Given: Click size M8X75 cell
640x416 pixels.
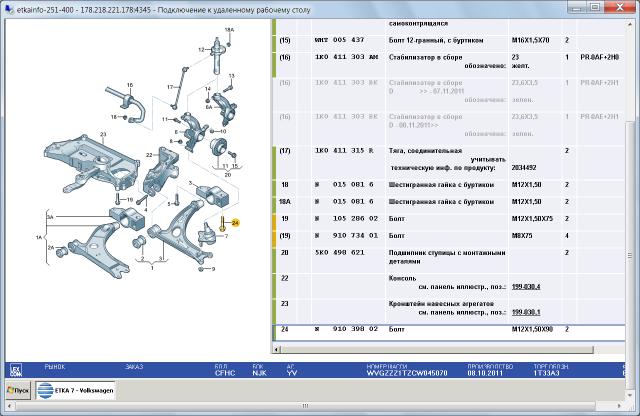Looking at the screenshot, I should click(522, 236).
